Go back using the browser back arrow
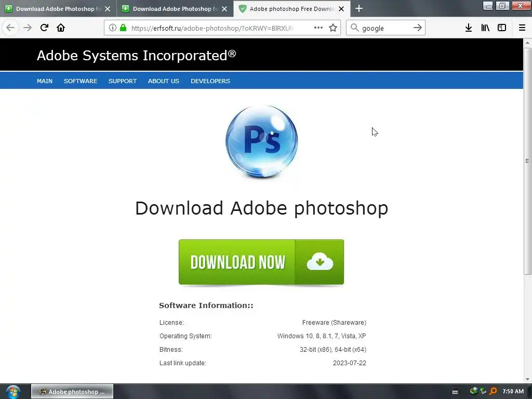The image size is (532, 399). 10,28
